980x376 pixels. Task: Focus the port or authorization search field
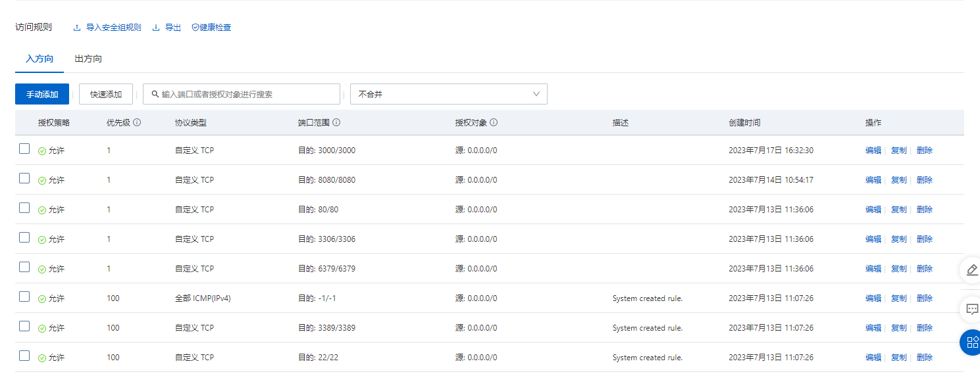[x=242, y=94]
